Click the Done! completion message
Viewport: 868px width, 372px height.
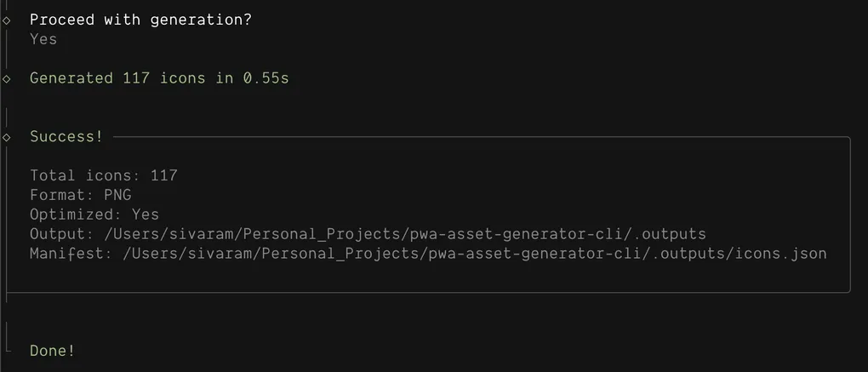pos(53,351)
